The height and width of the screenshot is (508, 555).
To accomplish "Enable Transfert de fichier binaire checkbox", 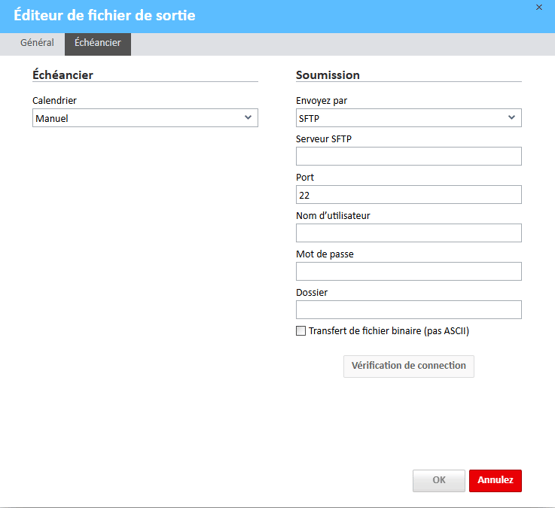I will (x=301, y=331).
